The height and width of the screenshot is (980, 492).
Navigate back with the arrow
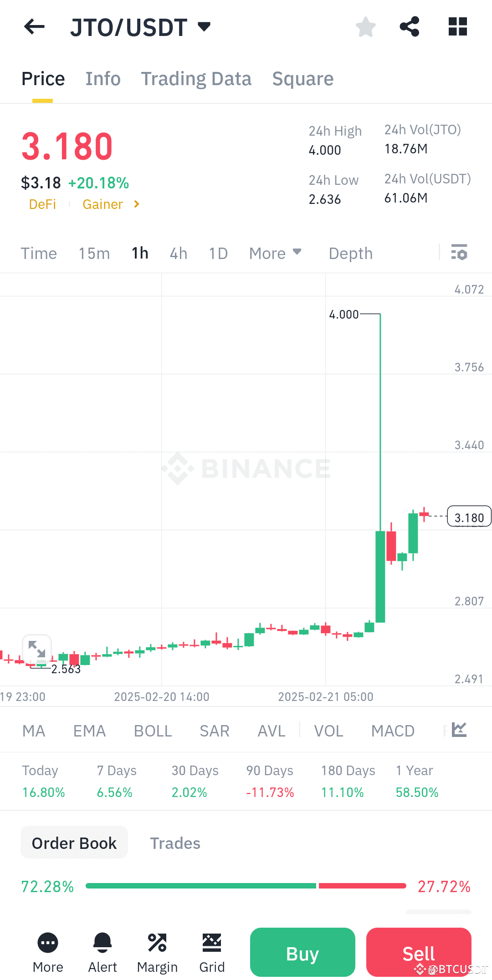pyautogui.click(x=33, y=27)
